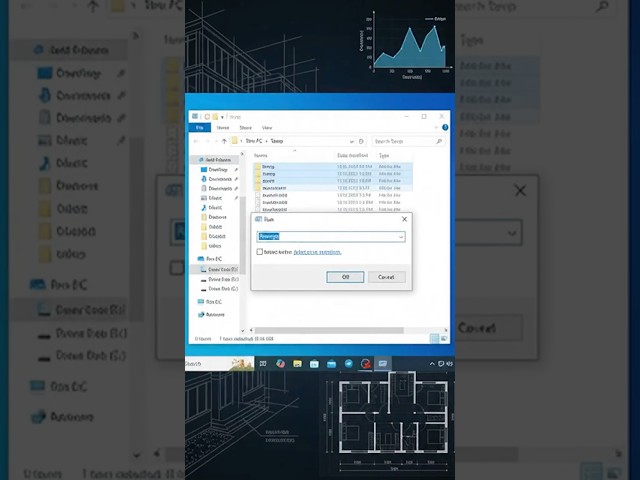Expand the ribbon with the chevron beside Help
Screen dimensions: 640x480
point(436,128)
